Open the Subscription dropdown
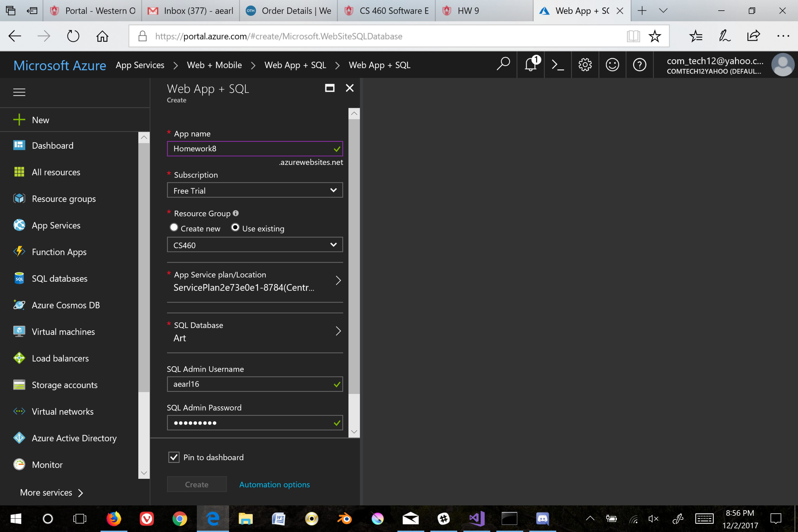This screenshot has width=798, height=532. 254,190
